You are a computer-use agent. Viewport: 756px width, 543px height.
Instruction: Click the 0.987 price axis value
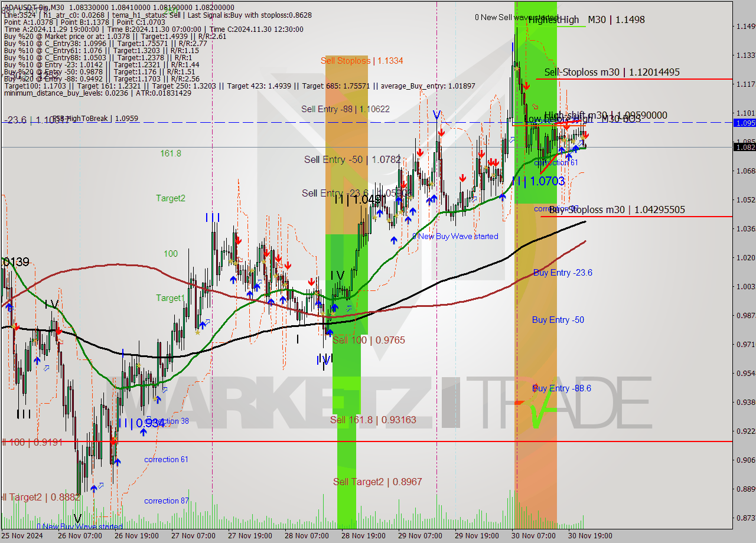tap(745, 315)
